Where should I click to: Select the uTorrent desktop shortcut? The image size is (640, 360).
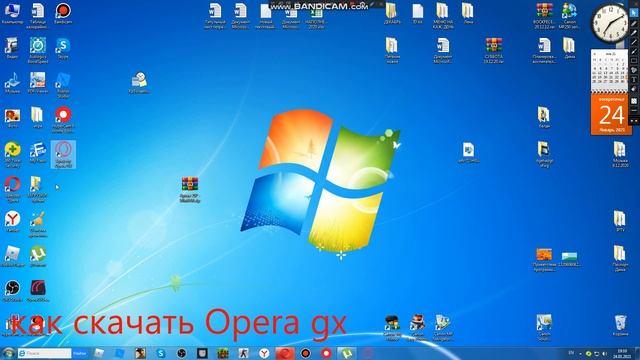pos(38,257)
